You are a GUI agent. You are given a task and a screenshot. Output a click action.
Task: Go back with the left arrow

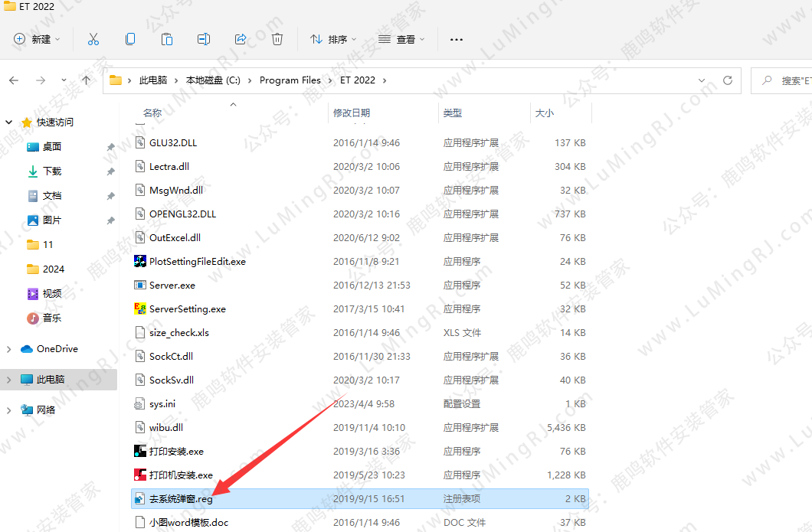click(14, 80)
